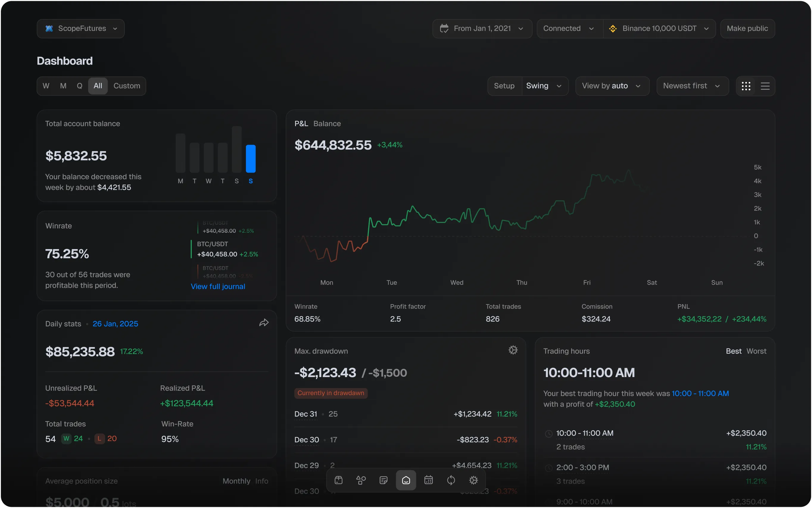Show Worst trading hours
This screenshot has height=508, width=812.
pyautogui.click(x=757, y=351)
